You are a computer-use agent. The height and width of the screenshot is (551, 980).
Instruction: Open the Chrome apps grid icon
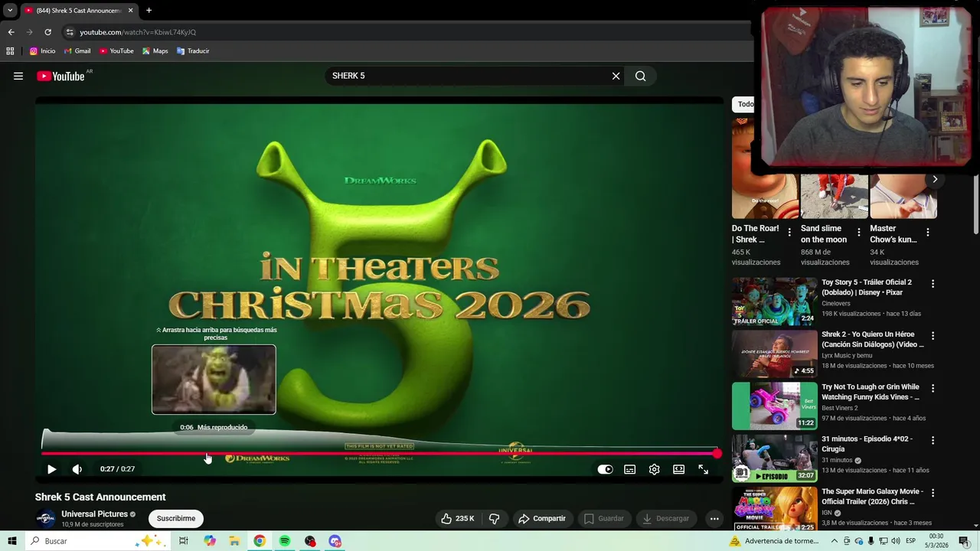10,51
